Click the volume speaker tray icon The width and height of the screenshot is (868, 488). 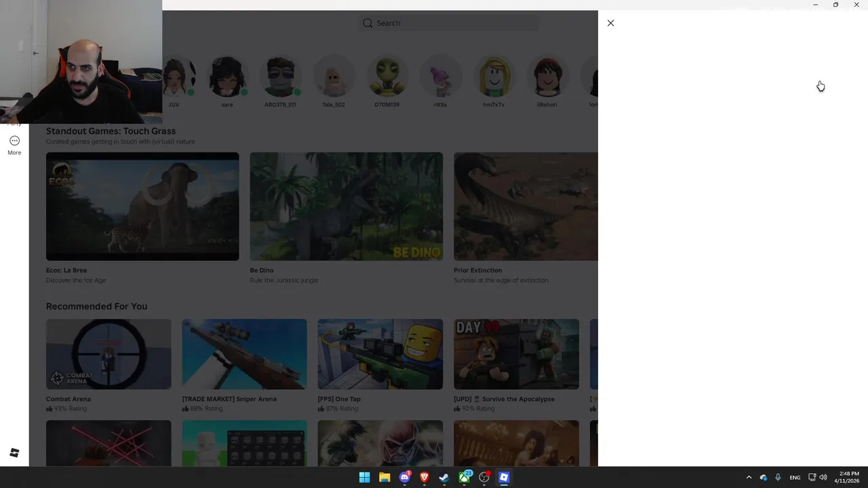click(823, 477)
